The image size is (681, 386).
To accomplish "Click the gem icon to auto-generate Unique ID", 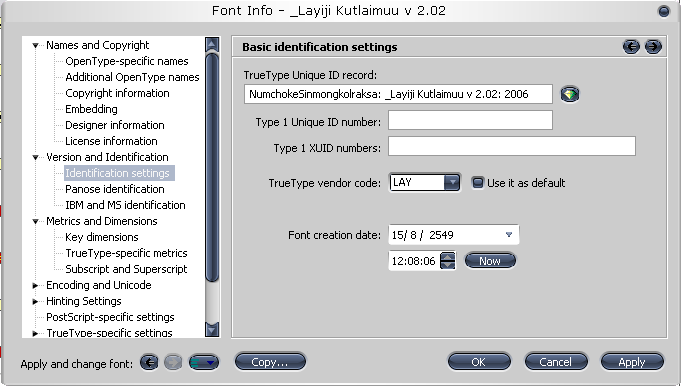I will (x=570, y=94).
